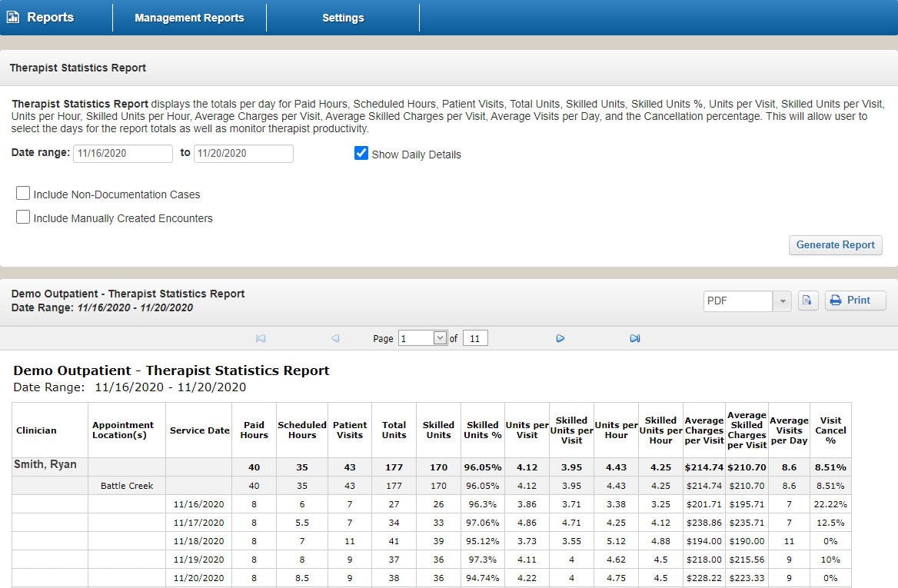Click the Battle Creek location cell
Screen dimensions: 898x588
(127, 486)
